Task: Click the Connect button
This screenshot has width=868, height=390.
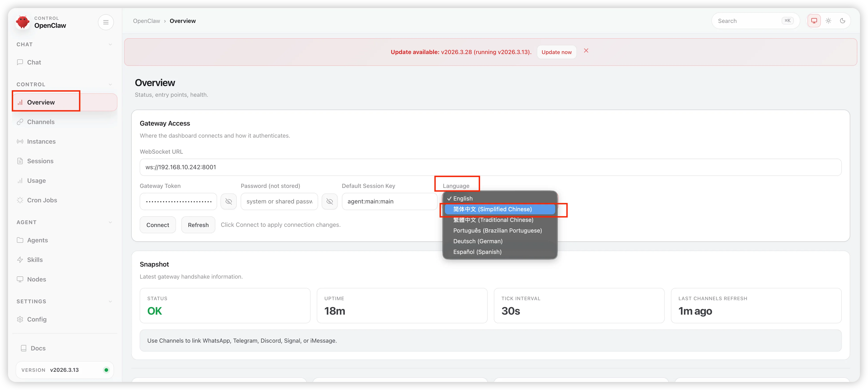Action: [x=158, y=225]
